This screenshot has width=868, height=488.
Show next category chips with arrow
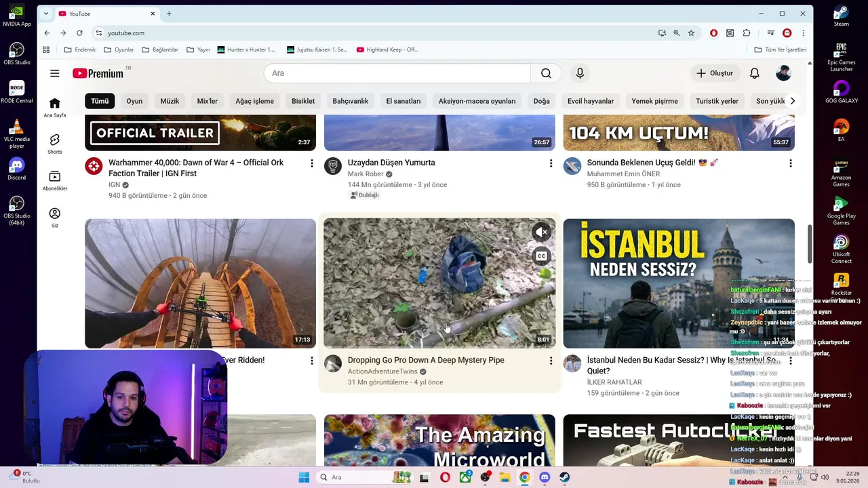792,101
